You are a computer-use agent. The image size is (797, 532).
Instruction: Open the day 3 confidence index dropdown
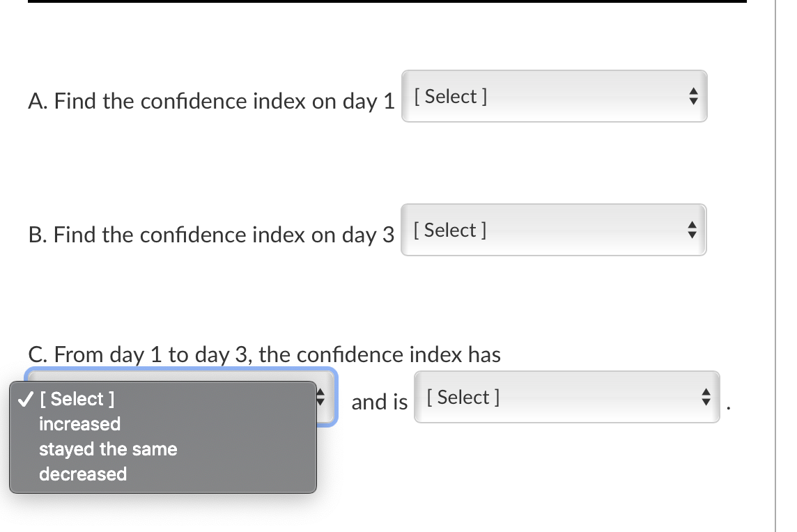tap(552, 230)
